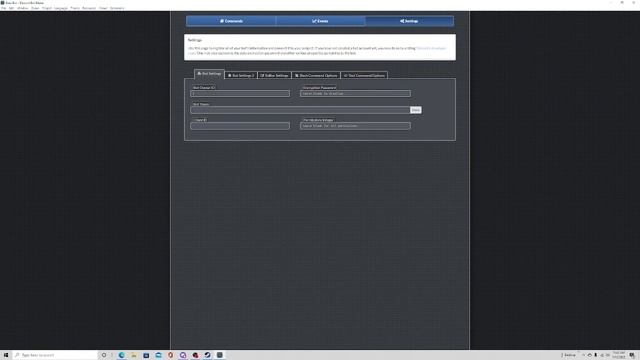
Task: Open the Discord developer page link
Action: point(431,48)
